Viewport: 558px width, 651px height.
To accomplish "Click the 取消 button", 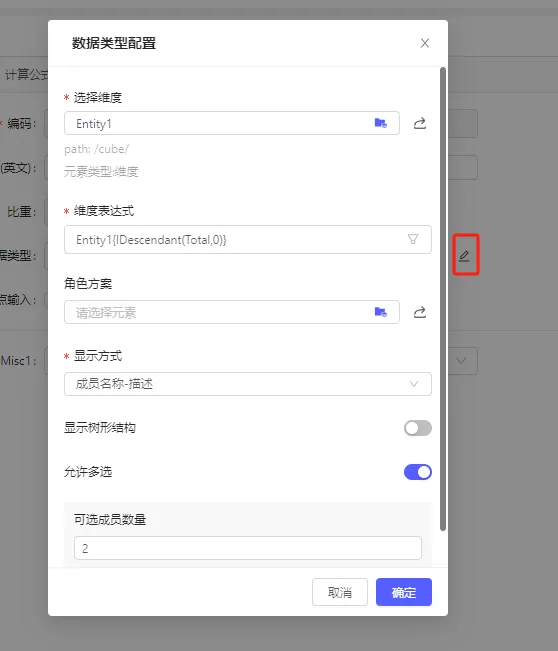I will pos(340,592).
